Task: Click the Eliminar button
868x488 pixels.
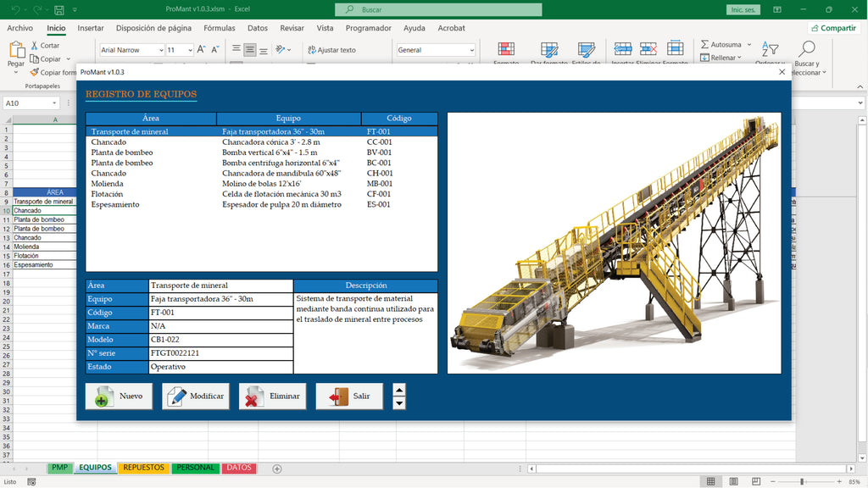Action: tap(272, 396)
